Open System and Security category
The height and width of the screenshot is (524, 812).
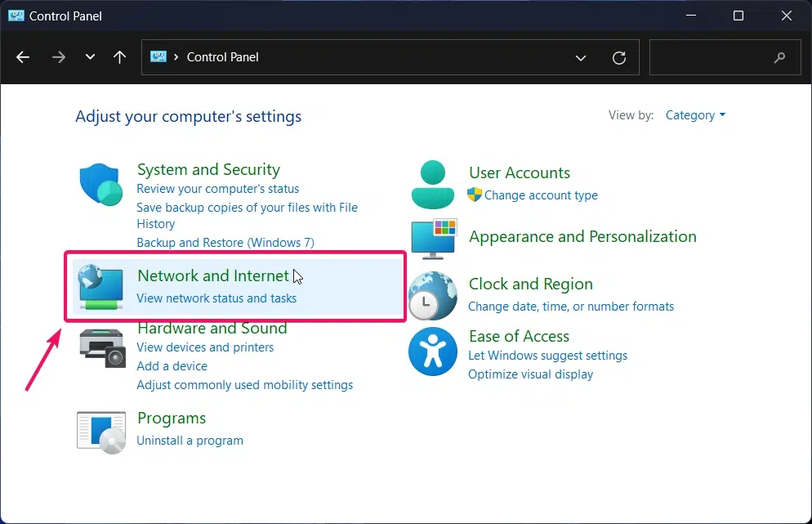coord(208,169)
